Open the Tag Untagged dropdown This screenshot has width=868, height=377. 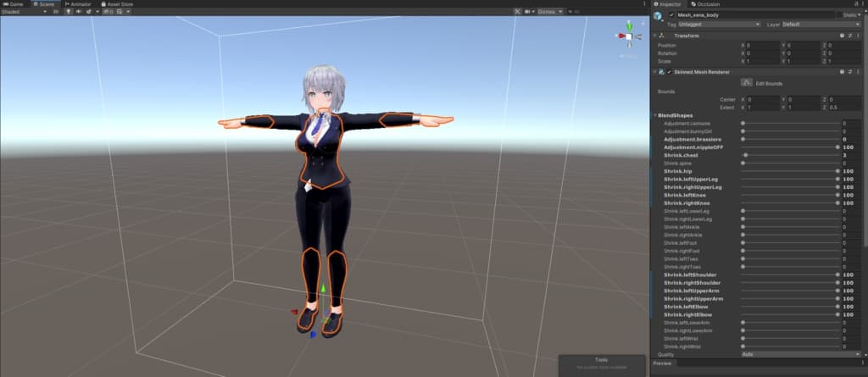[719, 25]
